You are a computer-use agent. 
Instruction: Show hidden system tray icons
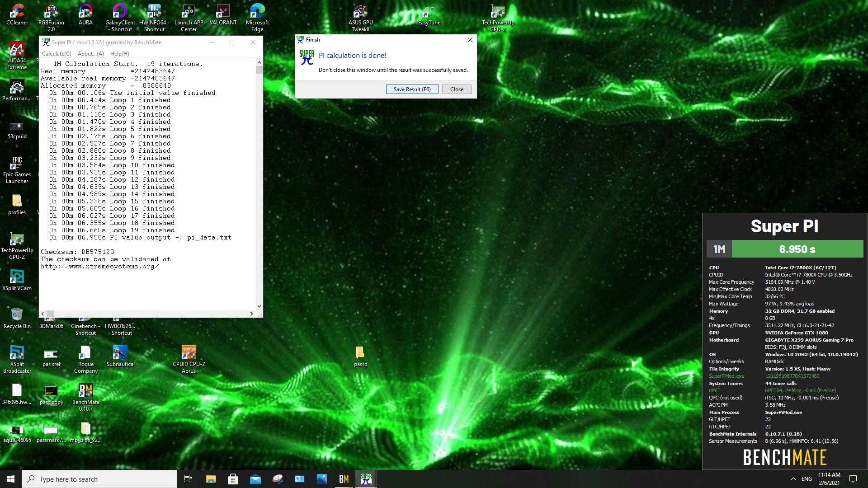(x=793, y=479)
